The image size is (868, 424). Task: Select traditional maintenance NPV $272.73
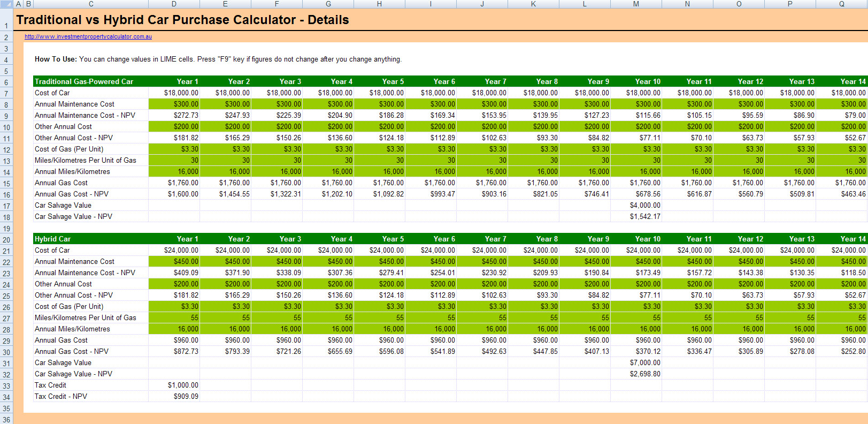[174, 115]
